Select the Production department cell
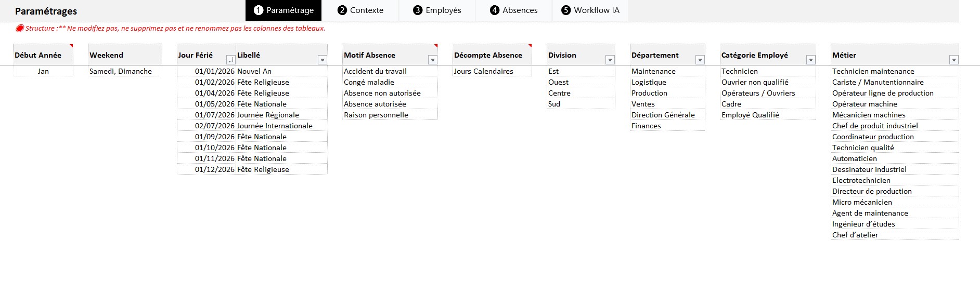 (x=667, y=93)
